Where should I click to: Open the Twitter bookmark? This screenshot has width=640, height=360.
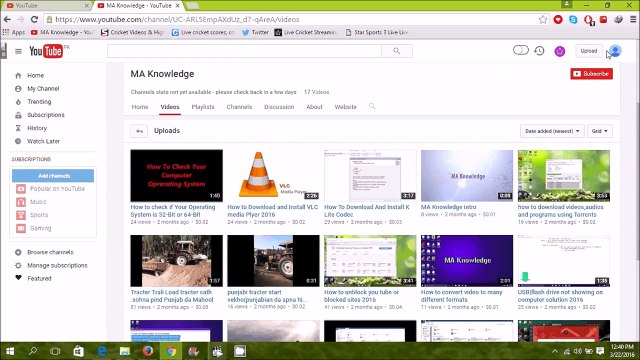255,32
